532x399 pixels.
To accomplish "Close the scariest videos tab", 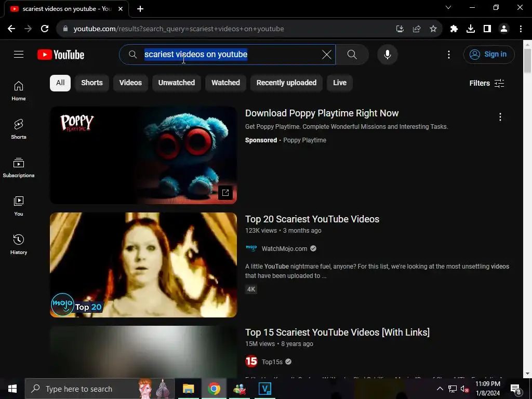I will pos(121,9).
